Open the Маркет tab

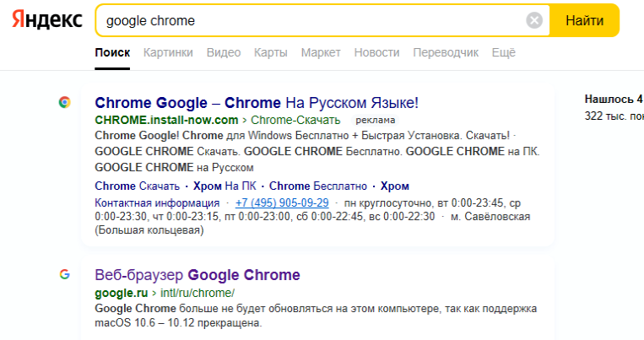point(321,52)
